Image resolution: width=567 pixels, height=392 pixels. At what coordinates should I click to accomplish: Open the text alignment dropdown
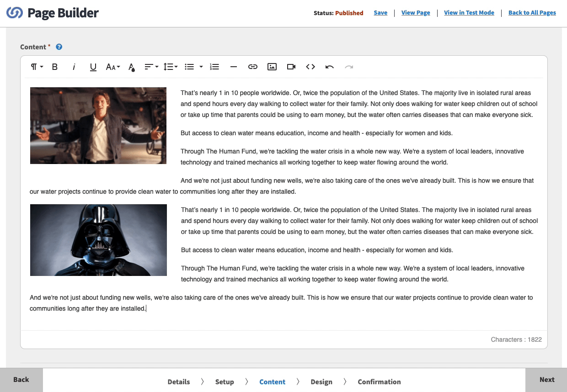[151, 67]
